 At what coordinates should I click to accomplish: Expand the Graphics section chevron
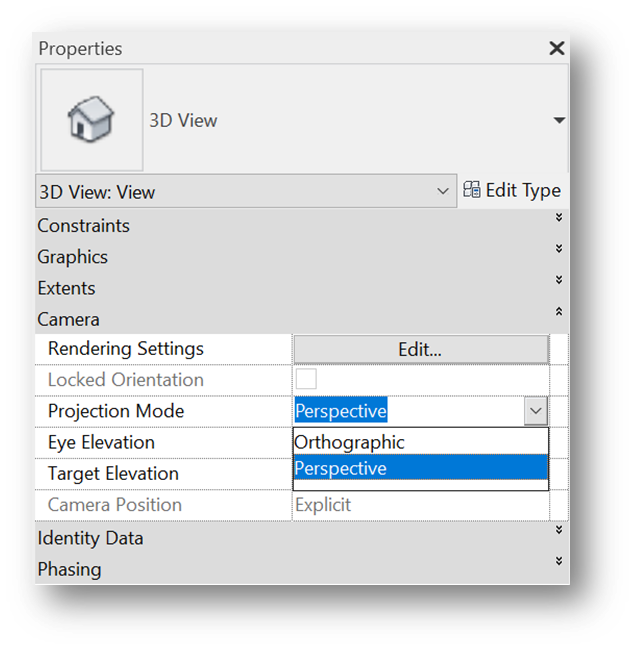559,248
